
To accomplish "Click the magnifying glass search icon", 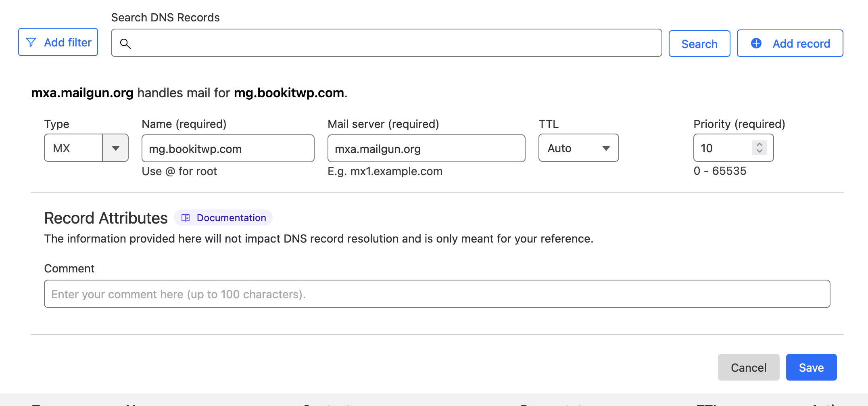I will point(125,43).
